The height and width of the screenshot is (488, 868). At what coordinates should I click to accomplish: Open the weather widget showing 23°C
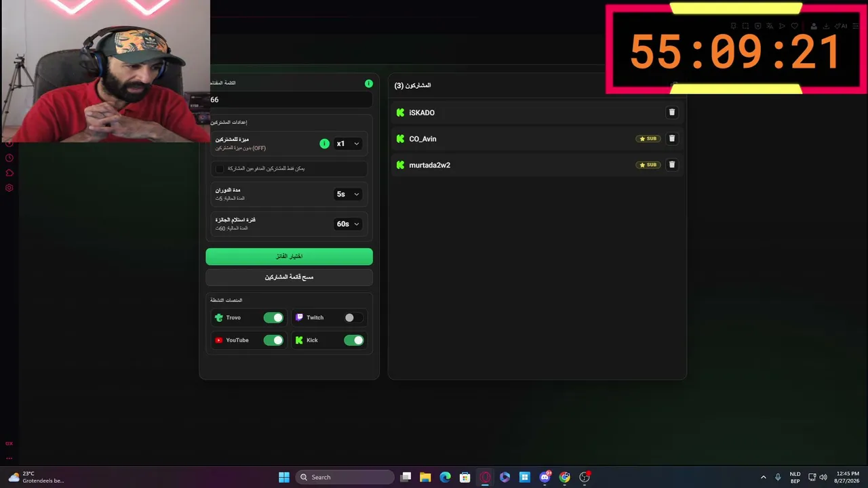(x=37, y=477)
